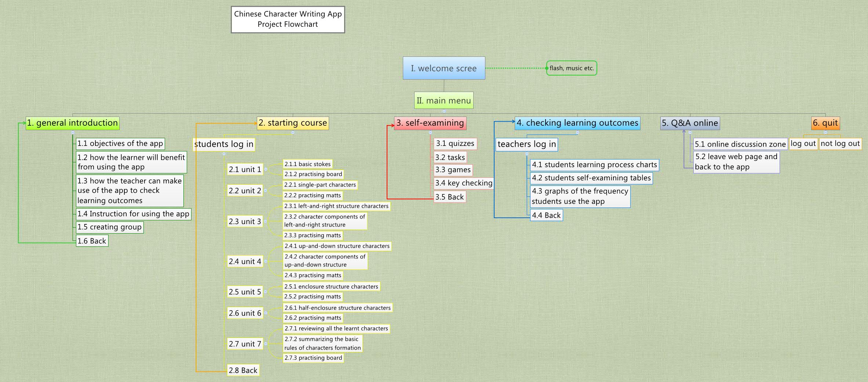This screenshot has width=868, height=382.
Task: Click the "2.8 Back" node
Action: pyautogui.click(x=243, y=370)
